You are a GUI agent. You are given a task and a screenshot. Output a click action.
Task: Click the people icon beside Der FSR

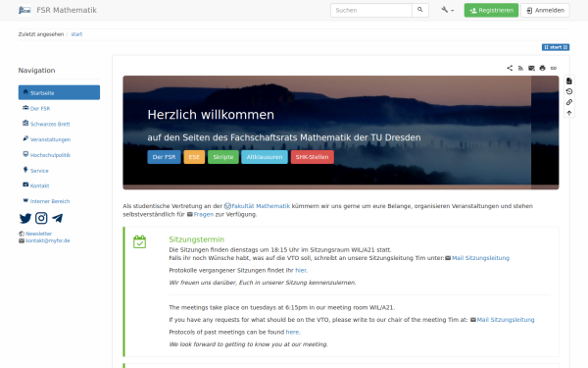pos(25,108)
